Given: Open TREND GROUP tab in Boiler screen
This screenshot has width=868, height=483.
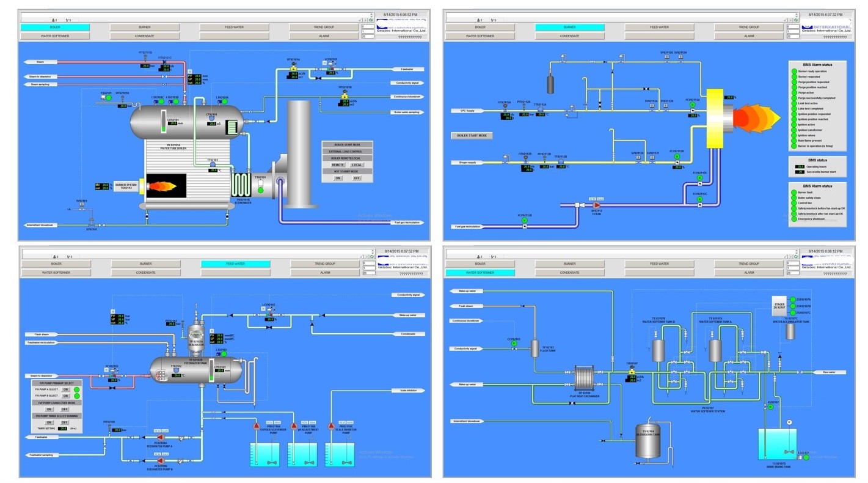Looking at the screenshot, I should (x=324, y=27).
